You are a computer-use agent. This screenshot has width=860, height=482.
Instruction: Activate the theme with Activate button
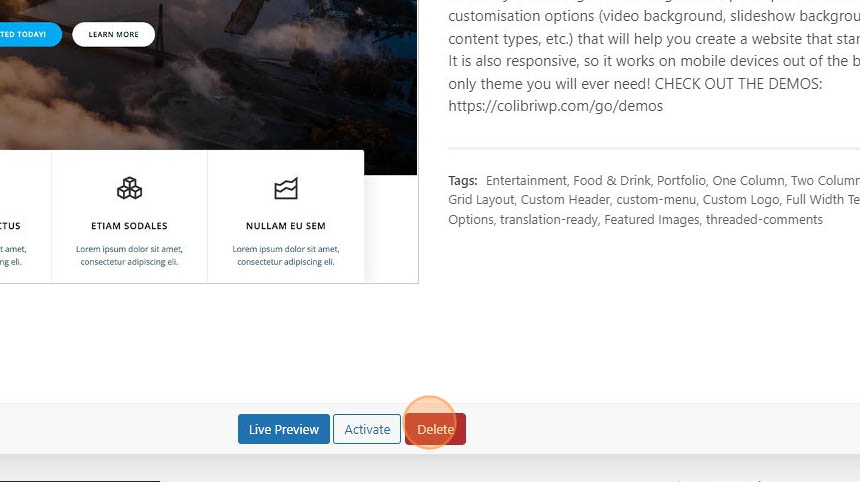pyautogui.click(x=367, y=429)
